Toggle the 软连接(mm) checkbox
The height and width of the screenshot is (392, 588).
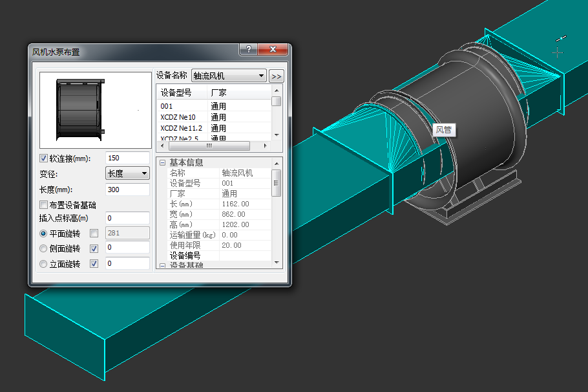coord(44,158)
